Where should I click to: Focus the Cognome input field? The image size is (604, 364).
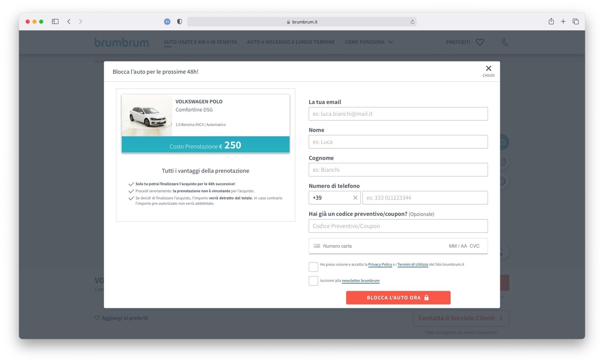398,170
